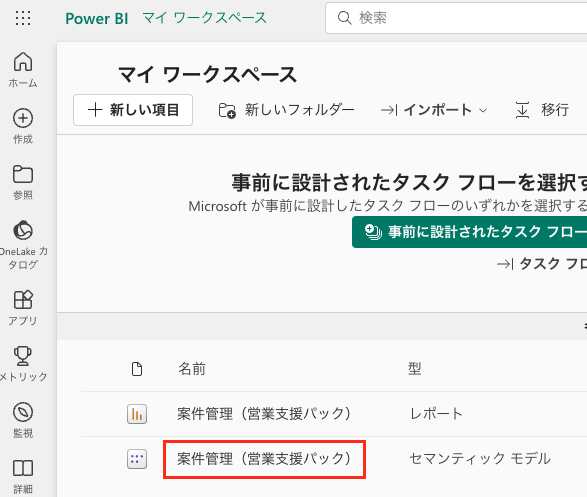Create a 新しいフォルダー
Screen dimensions: 587x497
pyautogui.click(x=286, y=110)
